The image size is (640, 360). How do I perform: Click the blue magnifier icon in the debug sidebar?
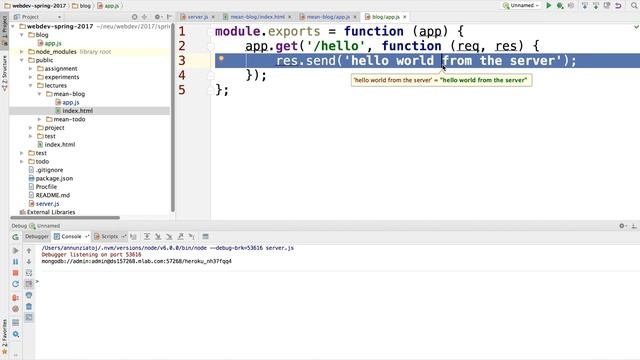coord(16,334)
